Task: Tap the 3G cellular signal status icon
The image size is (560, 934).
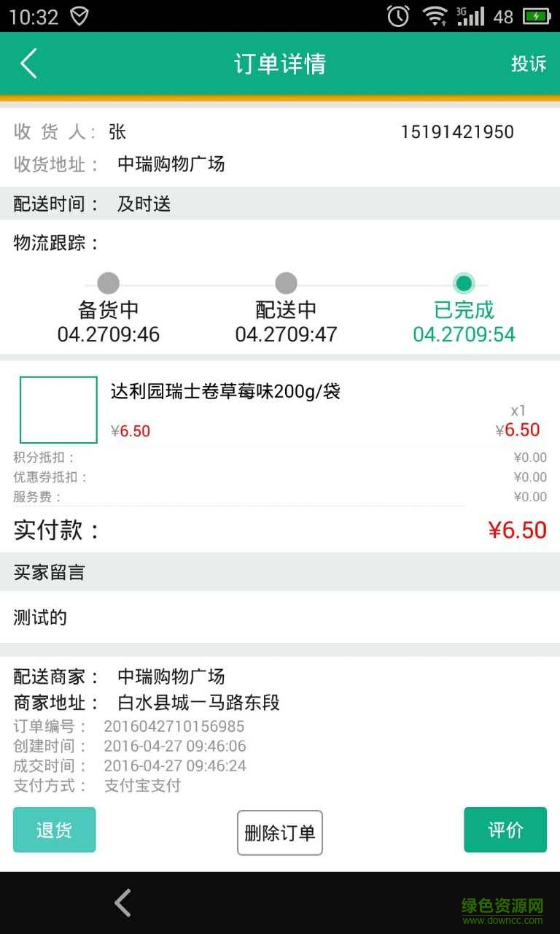Action: pos(470,16)
